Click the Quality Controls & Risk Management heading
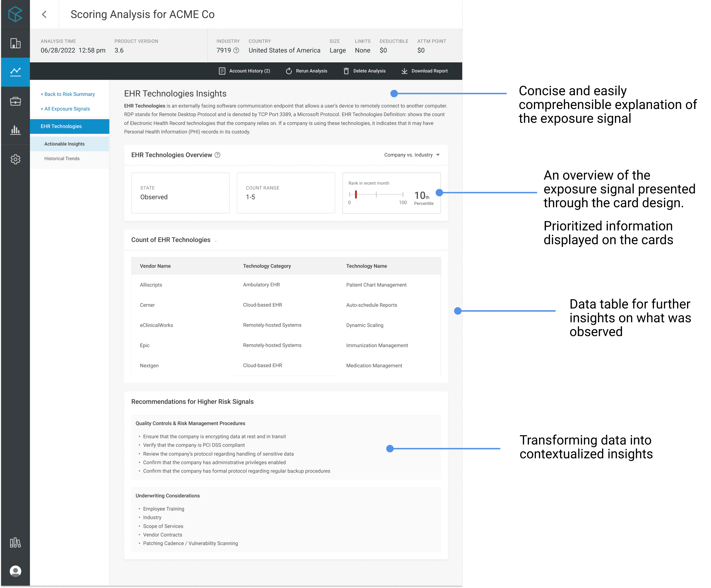Image resolution: width=711 pixels, height=588 pixels. pyautogui.click(x=190, y=423)
